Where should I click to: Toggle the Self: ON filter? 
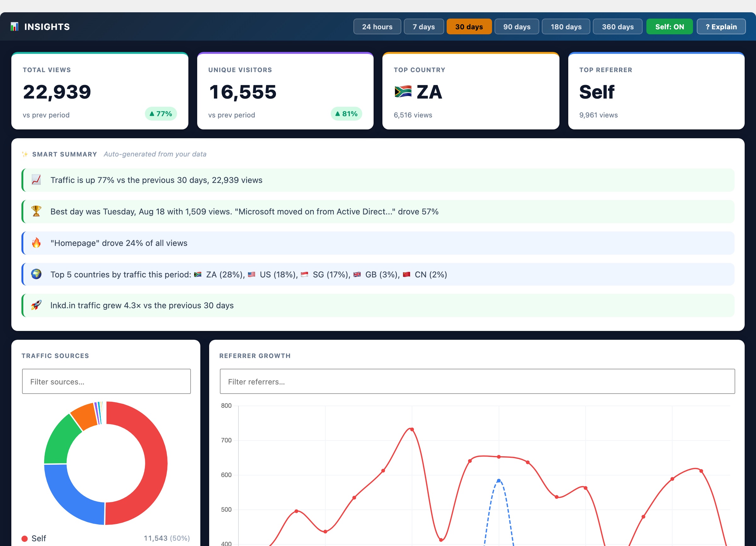click(x=669, y=27)
